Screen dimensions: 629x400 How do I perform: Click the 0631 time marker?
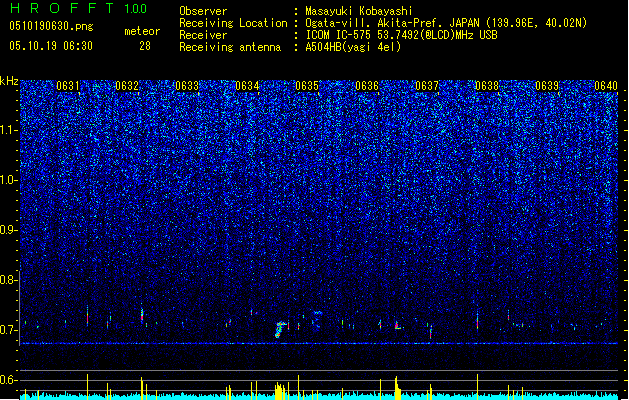point(67,86)
